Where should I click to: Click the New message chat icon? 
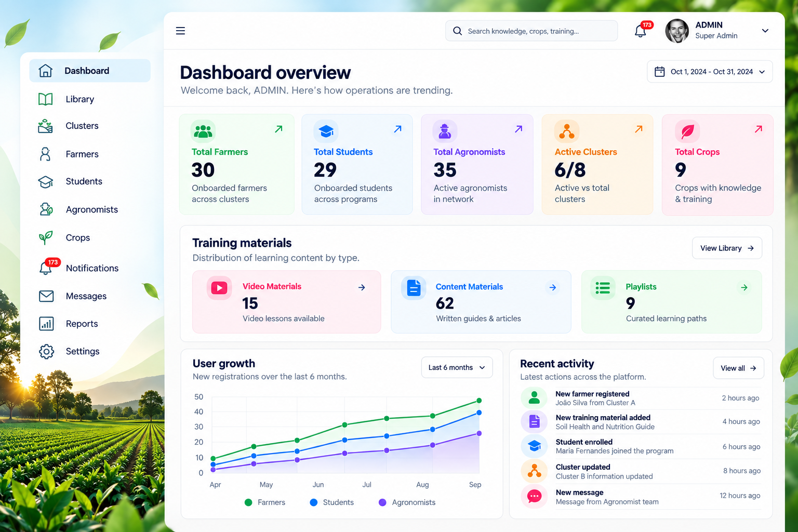pyautogui.click(x=534, y=497)
